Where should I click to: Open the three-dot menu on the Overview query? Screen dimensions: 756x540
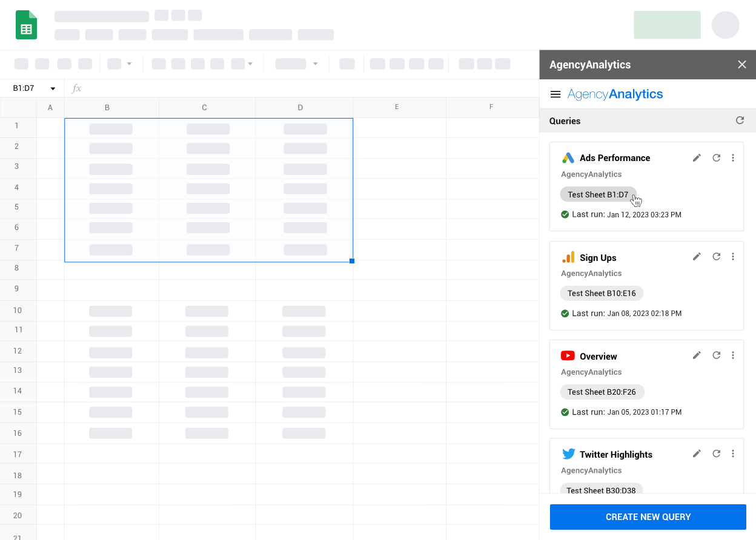(x=733, y=355)
